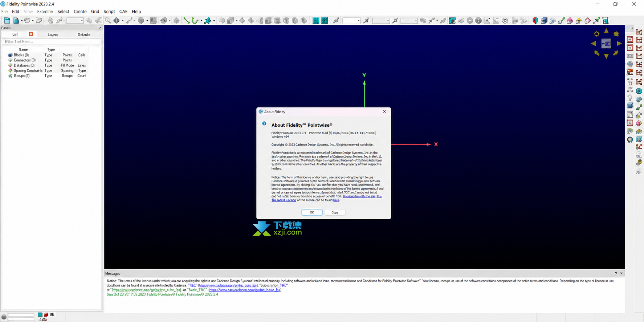The width and height of the screenshot is (644, 322).
Task: Click Copy in About Fidelity dialog
Action: click(x=335, y=212)
